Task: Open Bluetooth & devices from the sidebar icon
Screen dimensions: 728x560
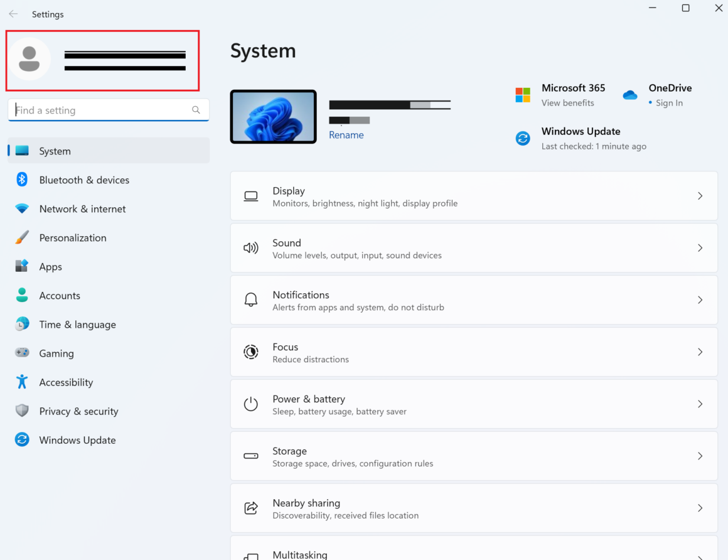Action: (22, 180)
